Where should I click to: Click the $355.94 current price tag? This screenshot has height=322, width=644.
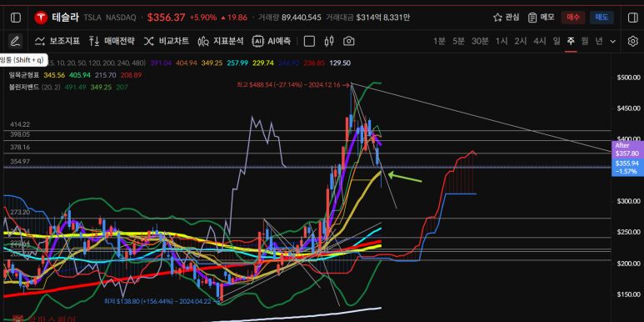coord(627,167)
